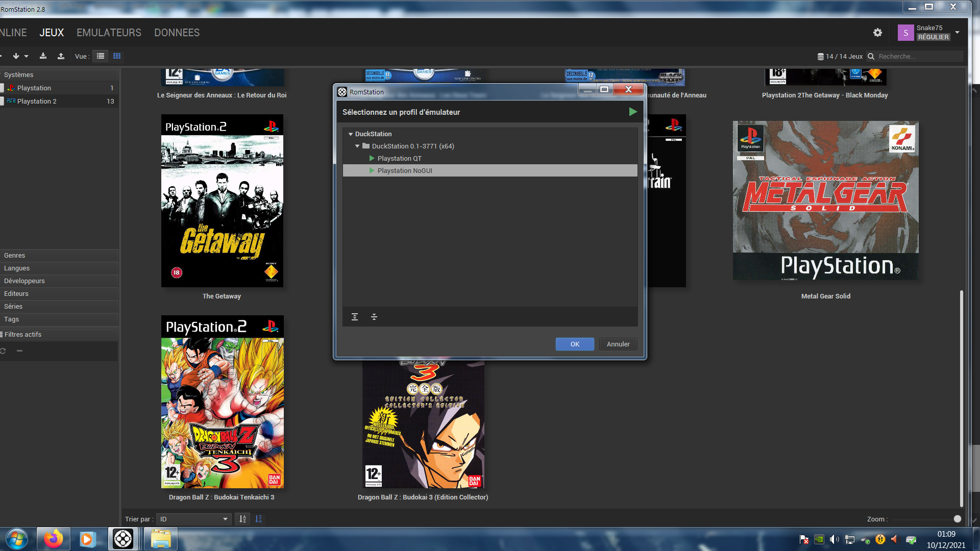Screen dimensions: 980x551
Task: Click ascending sort order icon
Action: pyautogui.click(x=243, y=519)
